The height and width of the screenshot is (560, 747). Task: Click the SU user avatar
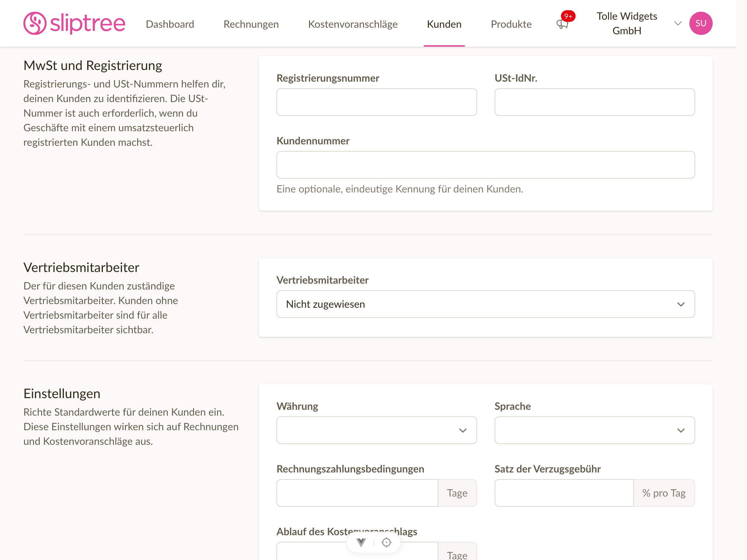click(701, 23)
